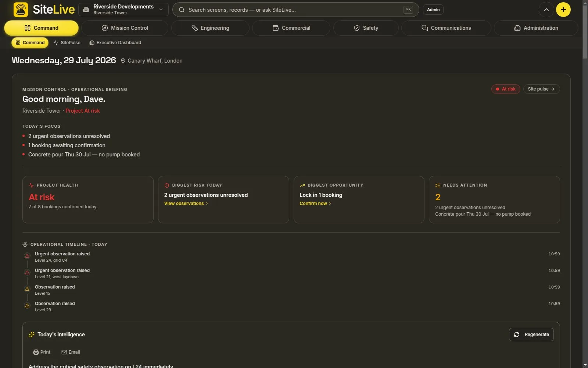Click the yellow plus quick-add button
Image resolution: width=588 pixels, height=368 pixels.
click(563, 10)
